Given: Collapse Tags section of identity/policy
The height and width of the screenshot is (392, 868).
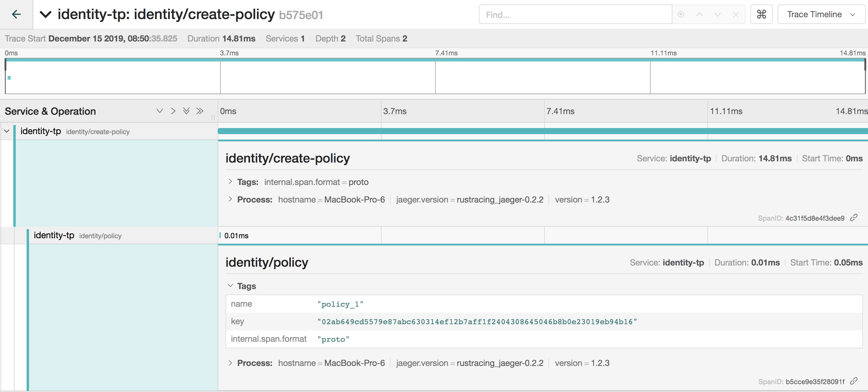Looking at the screenshot, I should coord(230,286).
